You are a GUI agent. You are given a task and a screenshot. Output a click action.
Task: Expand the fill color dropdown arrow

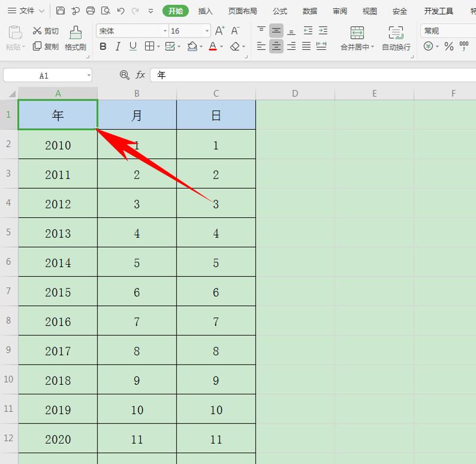coord(201,46)
